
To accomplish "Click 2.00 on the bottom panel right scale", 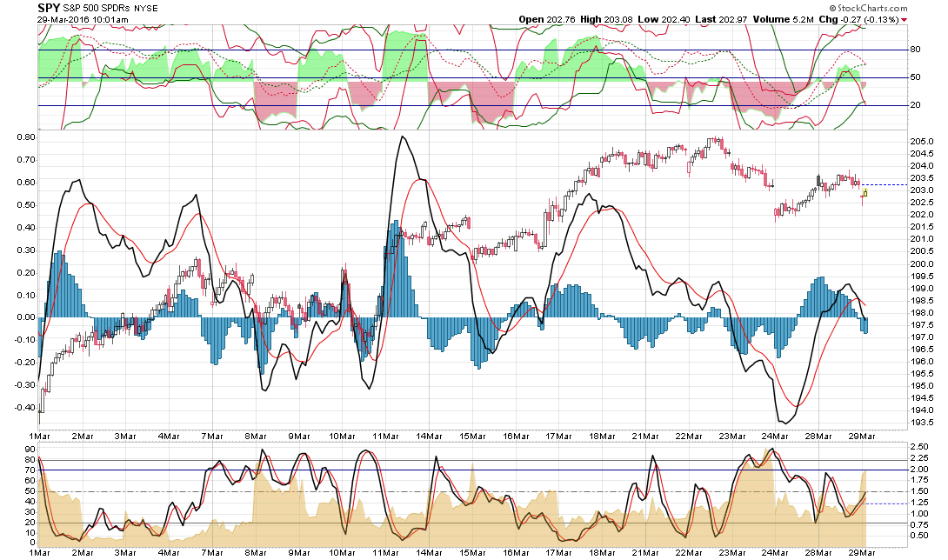I will (x=919, y=470).
